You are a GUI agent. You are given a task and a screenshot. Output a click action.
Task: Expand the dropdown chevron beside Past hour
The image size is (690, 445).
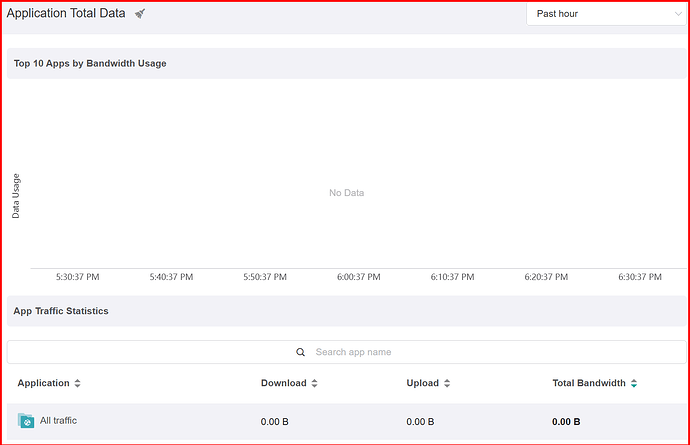(678, 14)
